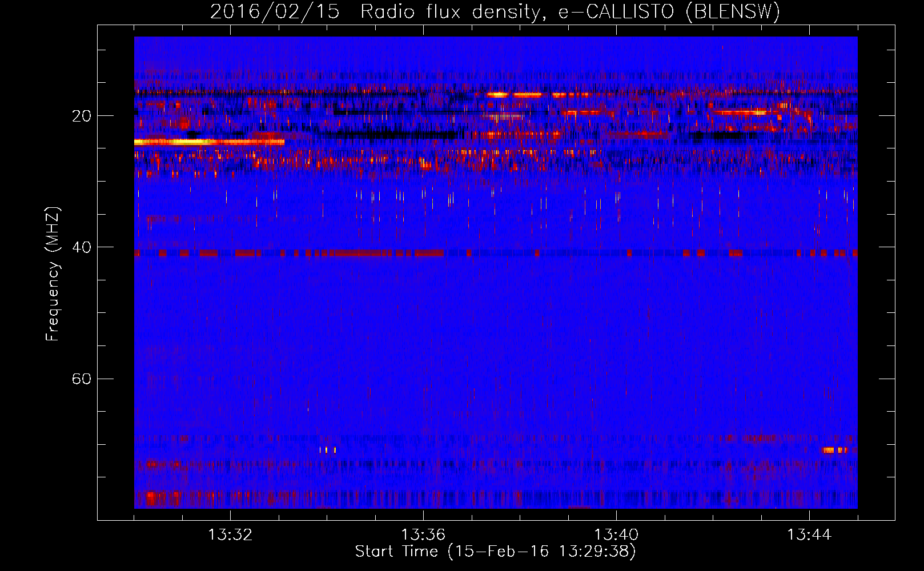Click the yellow burst near 13:44 at 71 MHz
924x571 pixels.
click(x=834, y=450)
